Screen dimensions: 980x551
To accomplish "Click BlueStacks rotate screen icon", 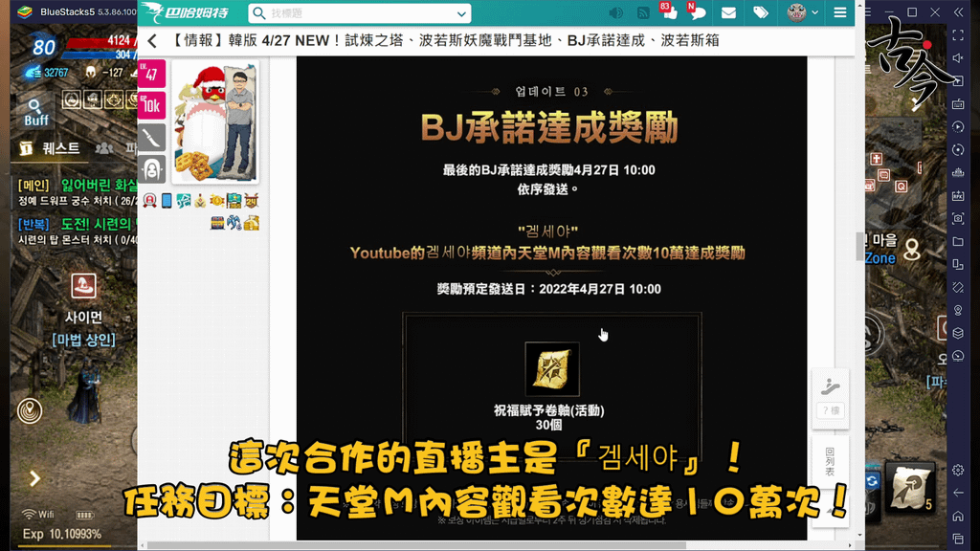I will (958, 264).
